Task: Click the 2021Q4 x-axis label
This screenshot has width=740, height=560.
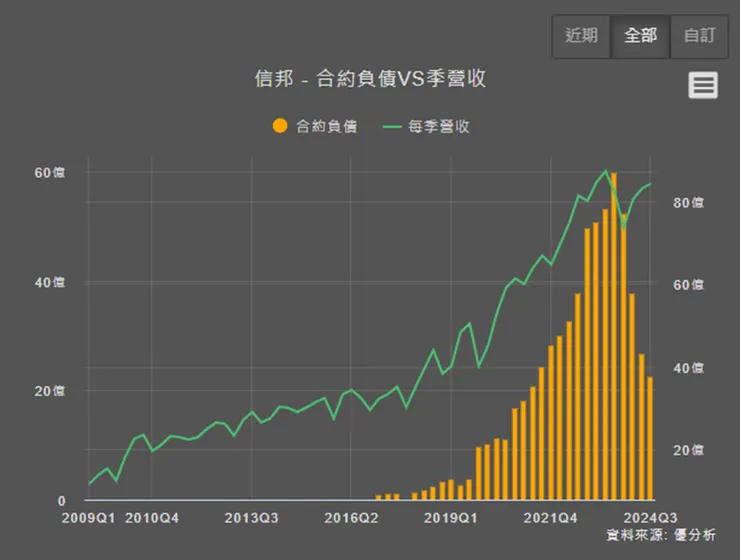Action: (551, 518)
